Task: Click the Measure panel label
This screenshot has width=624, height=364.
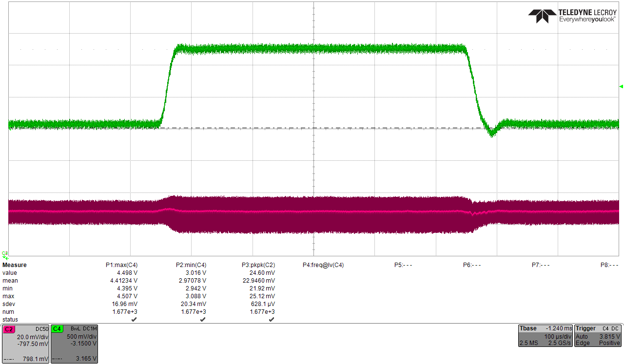Action: tap(14, 265)
